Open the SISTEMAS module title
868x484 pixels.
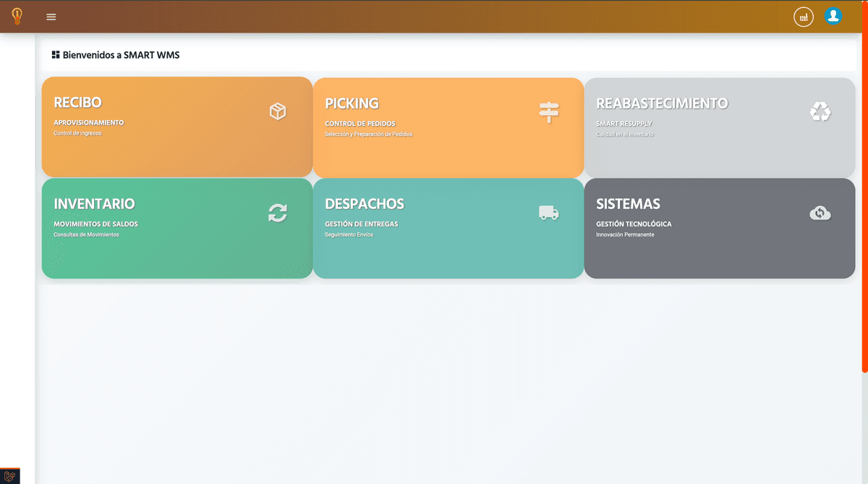628,204
